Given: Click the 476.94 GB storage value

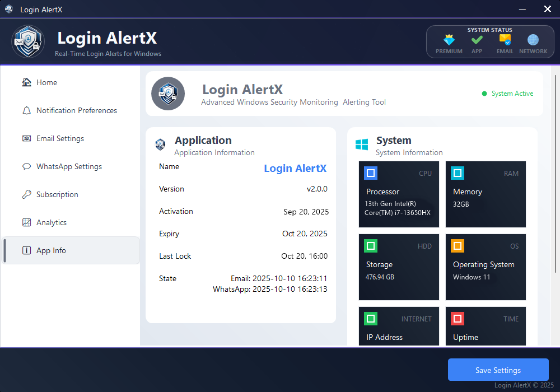Looking at the screenshot, I should tap(380, 277).
